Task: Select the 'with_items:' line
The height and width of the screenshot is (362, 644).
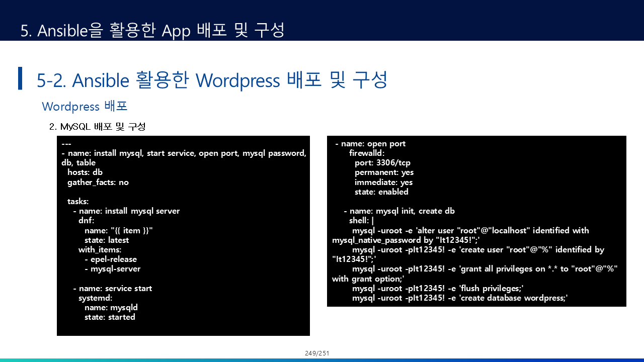Action: pos(100,249)
